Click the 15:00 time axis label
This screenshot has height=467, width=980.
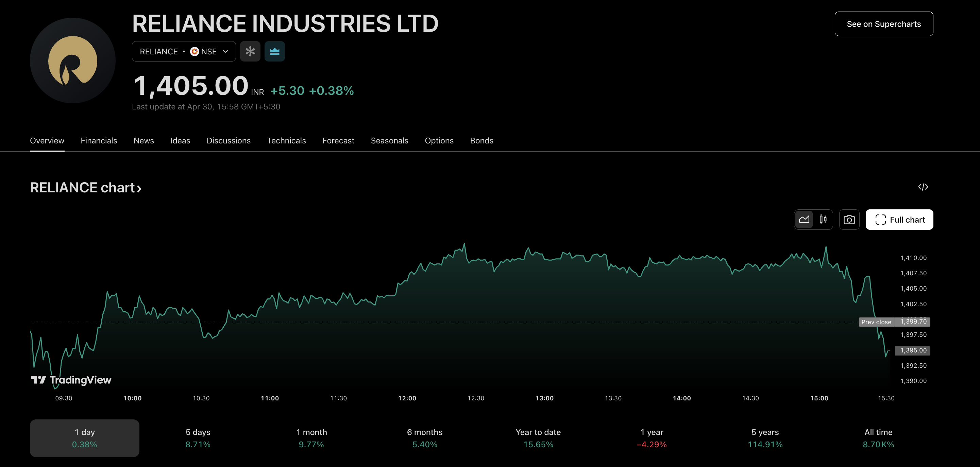[819, 398]
